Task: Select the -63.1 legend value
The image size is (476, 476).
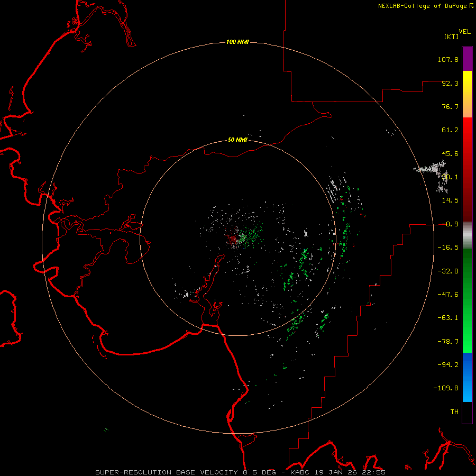Action: [448, 318]
